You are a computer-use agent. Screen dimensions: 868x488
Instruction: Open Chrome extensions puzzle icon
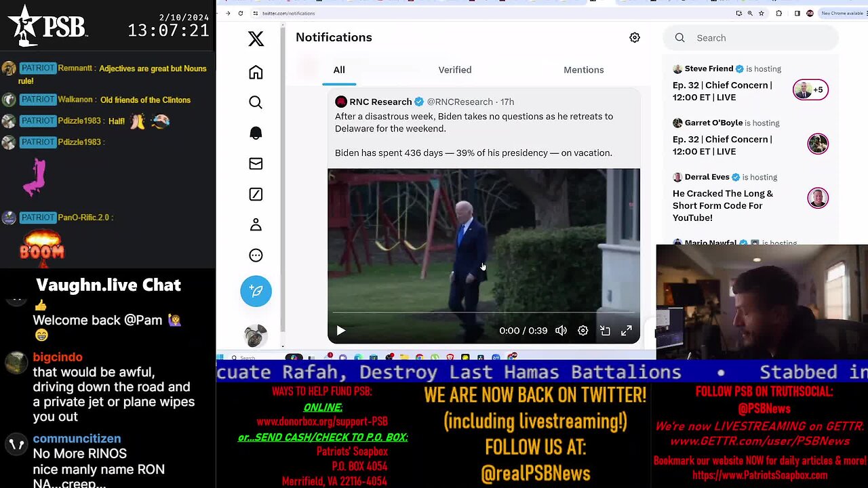pos(778,13)
